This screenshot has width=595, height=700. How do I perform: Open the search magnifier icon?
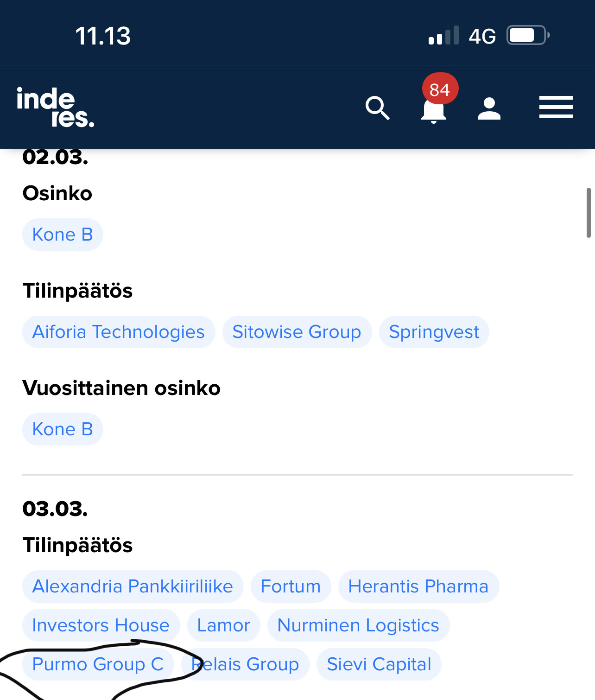point(377,108)
